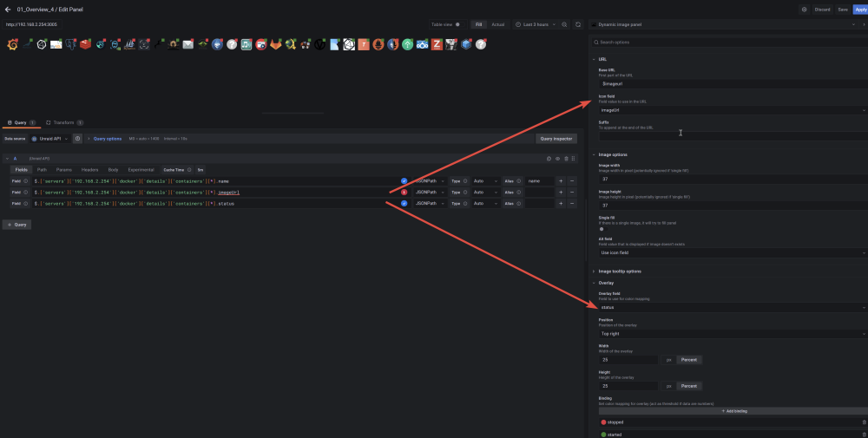Select px unit for overlay Width

coord(668,359)
